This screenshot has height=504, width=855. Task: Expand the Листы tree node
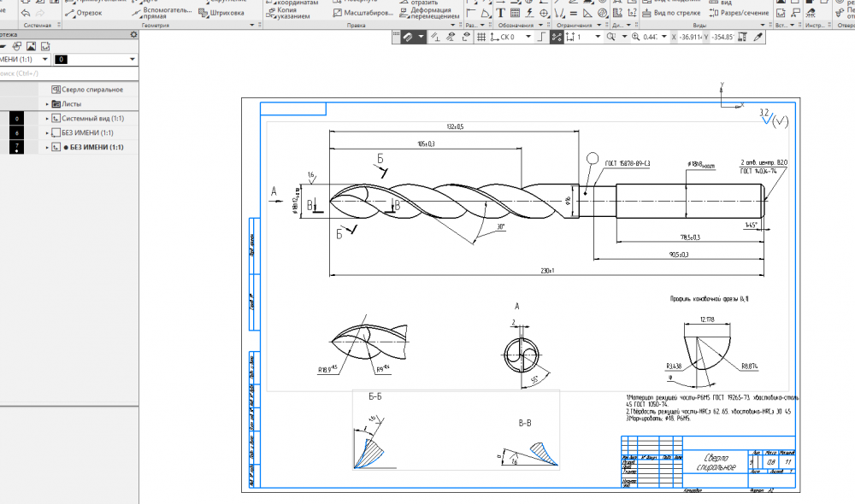tap(47, 103)
